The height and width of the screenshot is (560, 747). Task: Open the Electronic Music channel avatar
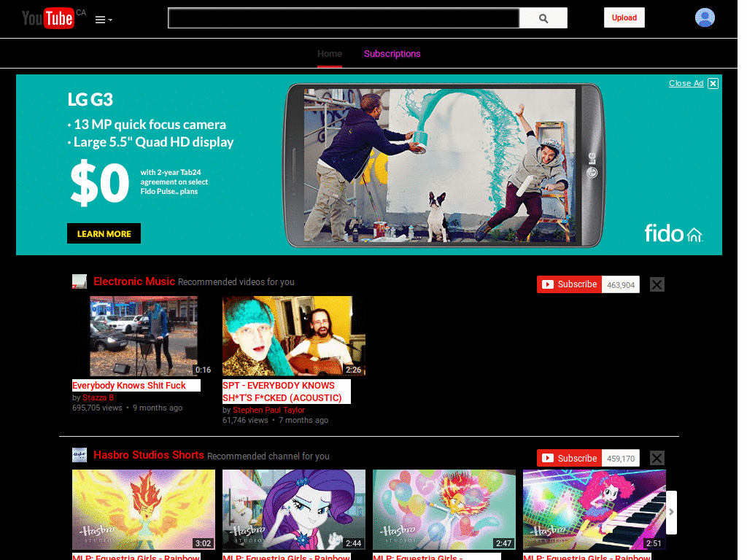tap(79, 281)
